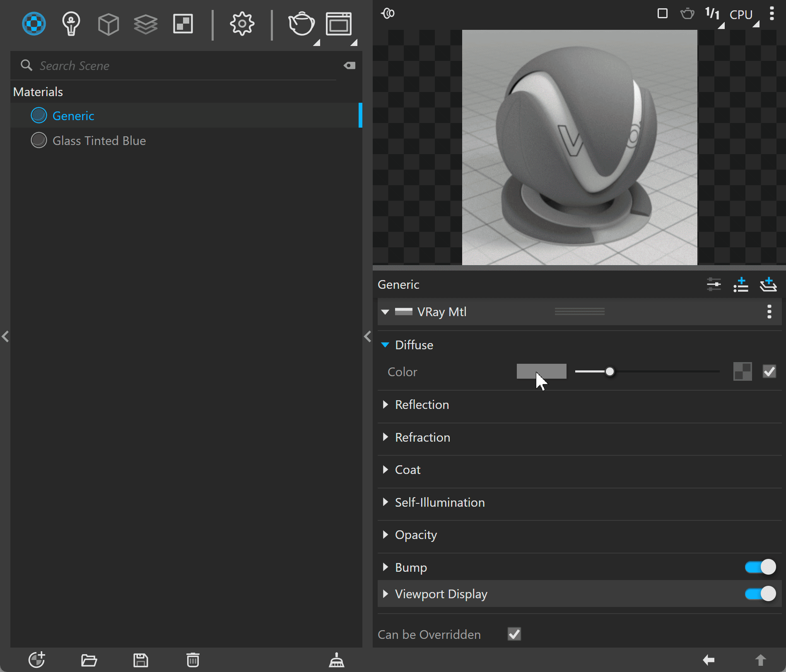Click the preview teapot render icon
Image resolution: width=786 pixels, height=672 pixels.
(687, 14)
